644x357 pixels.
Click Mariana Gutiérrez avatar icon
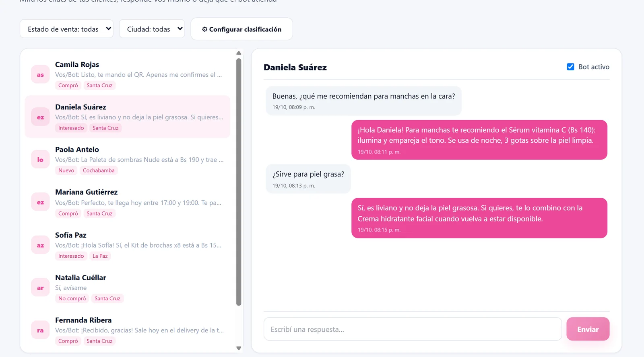pos(40,202)
